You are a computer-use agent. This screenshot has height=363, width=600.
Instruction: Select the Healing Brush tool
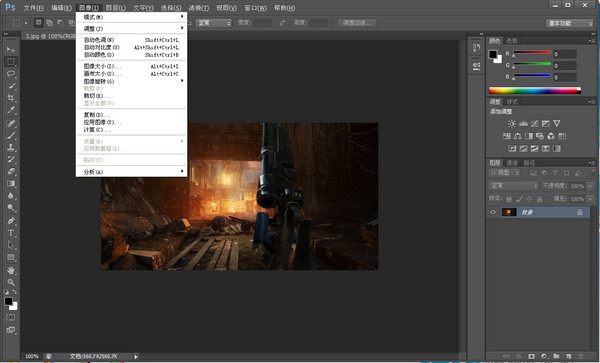(11, 123)
